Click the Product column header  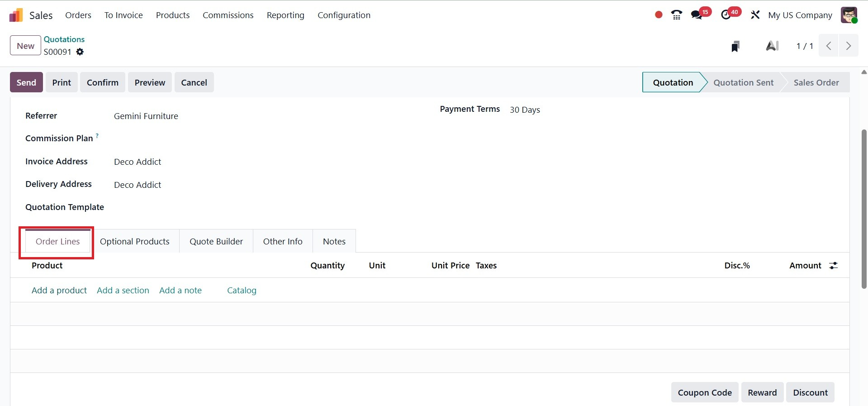pyautogui.click(x=47, y=266)
